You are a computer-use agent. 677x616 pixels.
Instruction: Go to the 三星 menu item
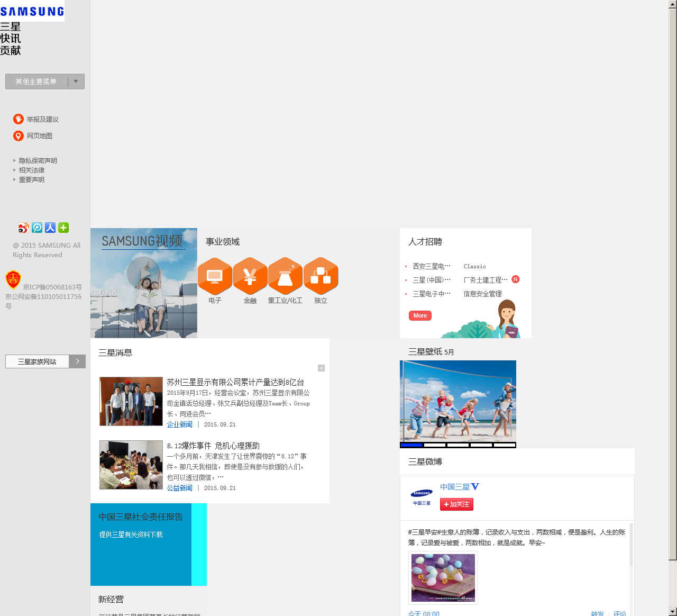pyautogui.click(x=11, y=26)
